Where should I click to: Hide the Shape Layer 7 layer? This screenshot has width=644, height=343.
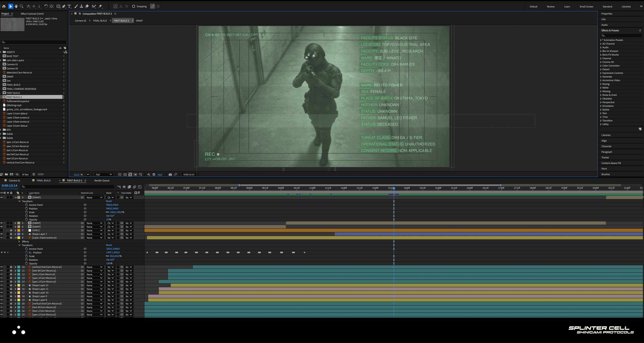click(x=2, y=234)
